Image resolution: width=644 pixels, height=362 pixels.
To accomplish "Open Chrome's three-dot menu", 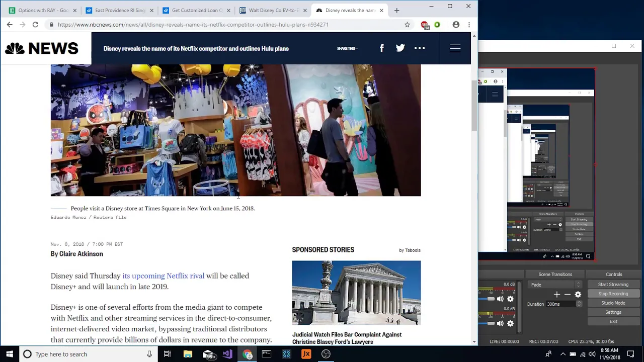I will point(469,24).
